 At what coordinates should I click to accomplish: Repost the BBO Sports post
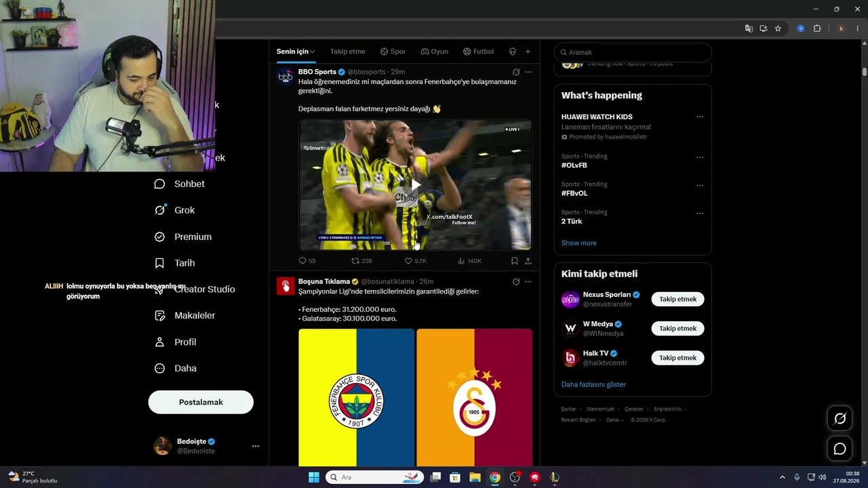361,261
